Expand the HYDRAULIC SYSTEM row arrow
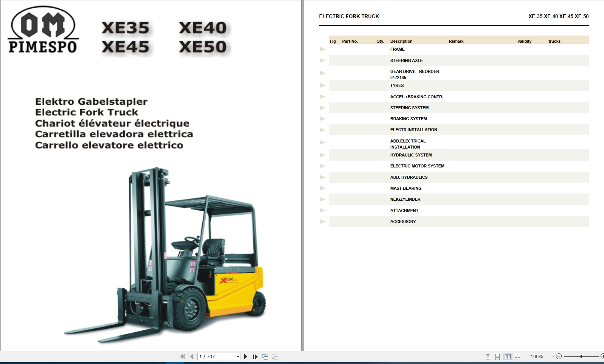604x364 pixels. pos(323,155)
